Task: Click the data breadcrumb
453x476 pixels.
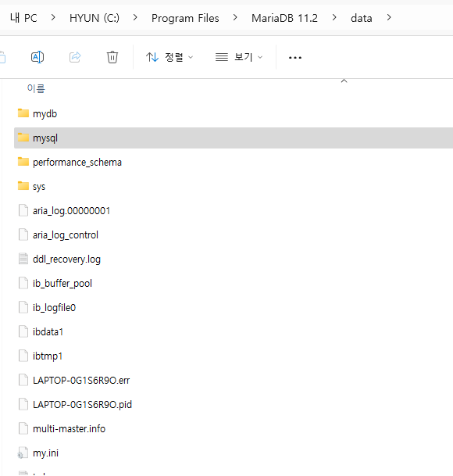Action: (362, 18)
